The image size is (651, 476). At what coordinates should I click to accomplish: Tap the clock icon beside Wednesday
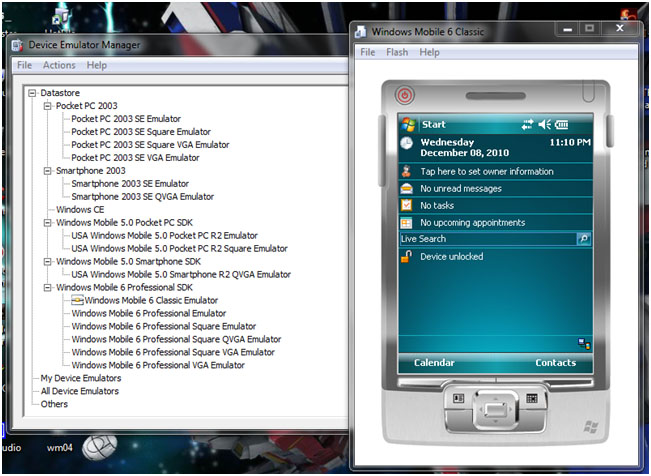click(x=406, y=143)
